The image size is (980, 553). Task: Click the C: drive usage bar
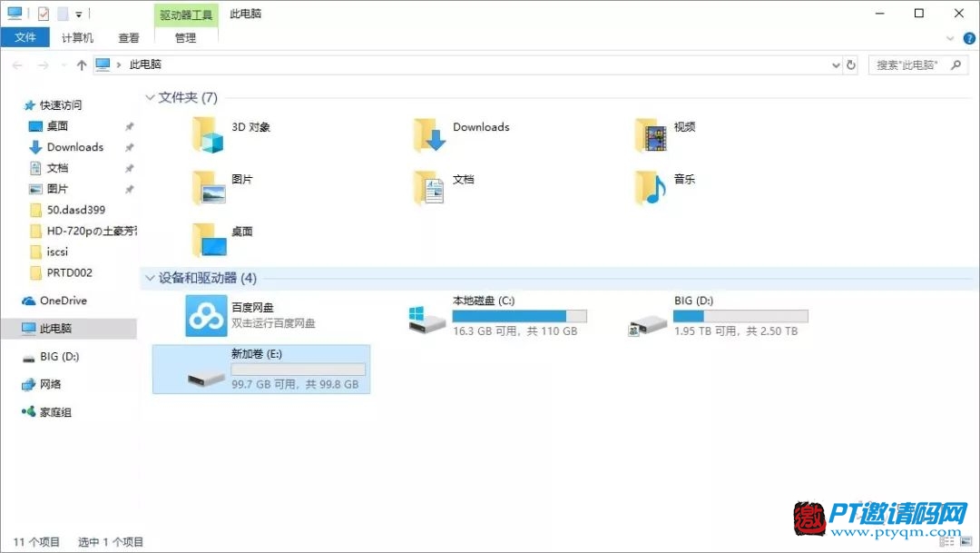pyautogui.click(x=519, y=316)
